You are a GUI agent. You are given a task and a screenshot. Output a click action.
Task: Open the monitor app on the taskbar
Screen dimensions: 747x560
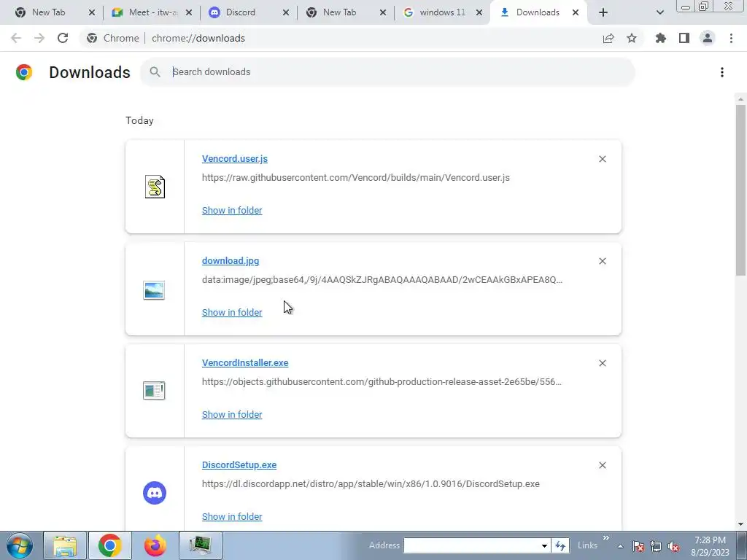click(x=200, y=545)
